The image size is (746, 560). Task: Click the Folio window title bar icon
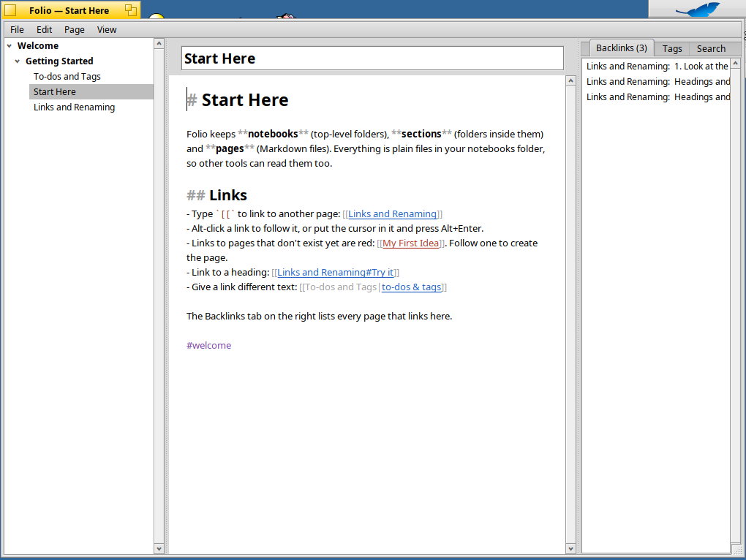pyautogui.click(x=10, y=10)
